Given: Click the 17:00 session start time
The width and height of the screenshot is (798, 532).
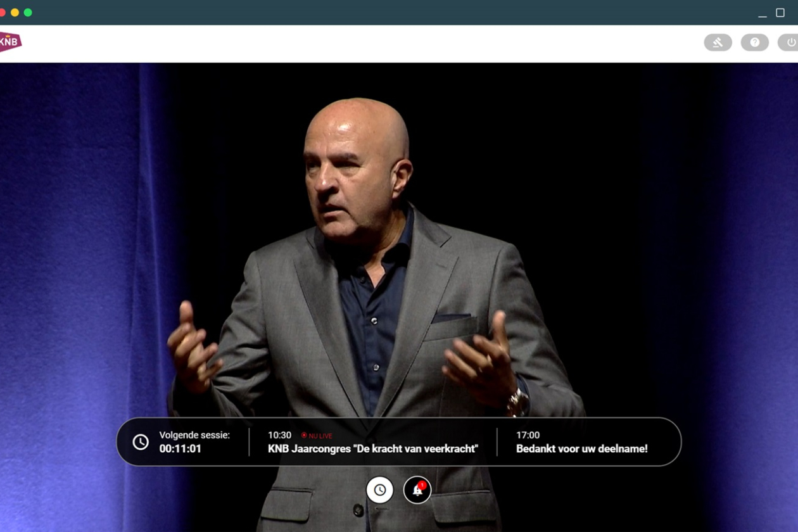Looking at the screenshot, I should (x=528, y=435).
